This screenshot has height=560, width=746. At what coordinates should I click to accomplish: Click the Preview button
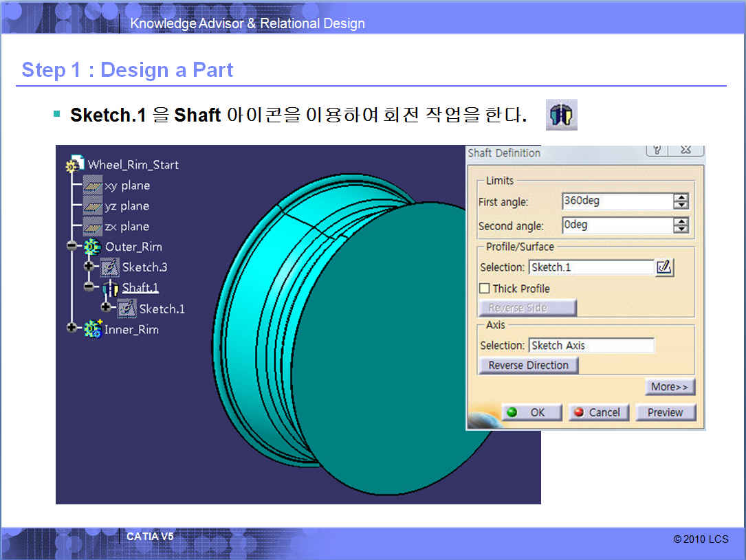tap(665, 412)
